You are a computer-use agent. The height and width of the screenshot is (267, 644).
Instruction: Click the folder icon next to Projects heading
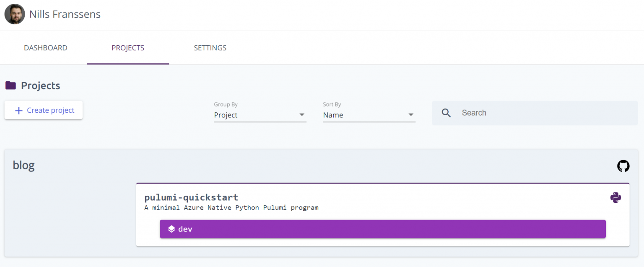point(10,85)
